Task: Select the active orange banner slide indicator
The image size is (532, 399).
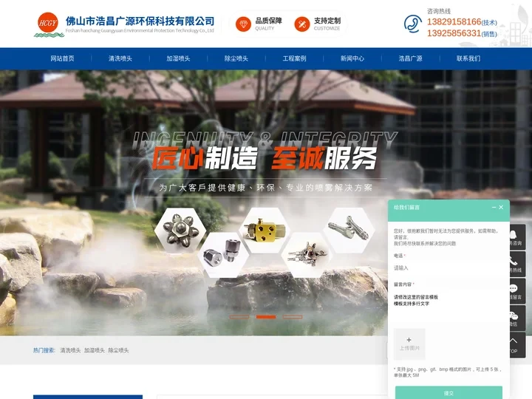Action: (265, 317)
